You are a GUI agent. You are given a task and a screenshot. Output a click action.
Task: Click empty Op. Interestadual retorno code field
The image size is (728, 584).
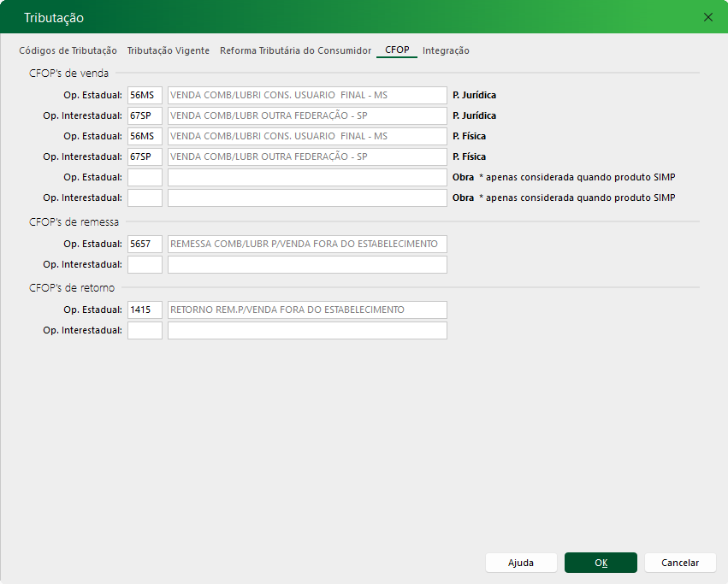(x=145, y=330)
